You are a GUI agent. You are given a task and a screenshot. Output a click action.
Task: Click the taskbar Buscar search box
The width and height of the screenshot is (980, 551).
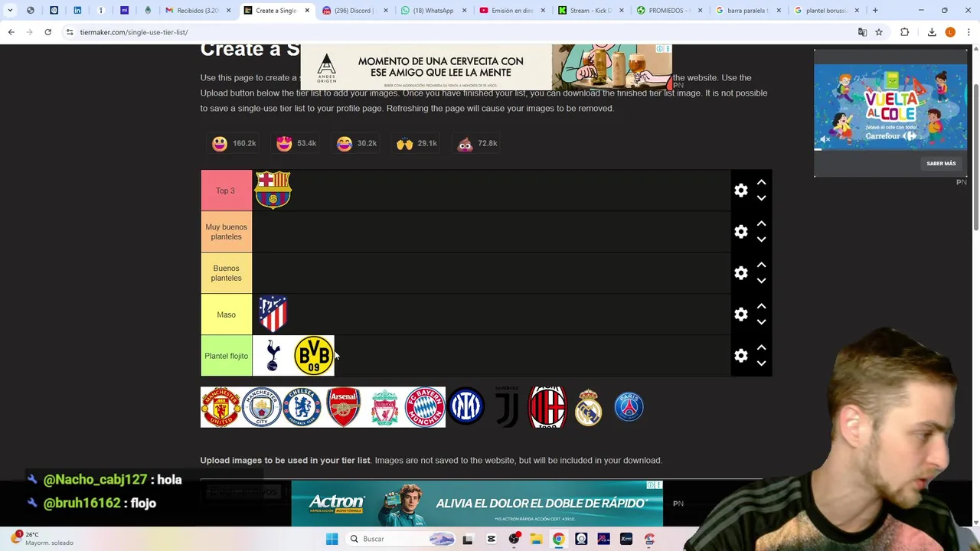[401, 539]
